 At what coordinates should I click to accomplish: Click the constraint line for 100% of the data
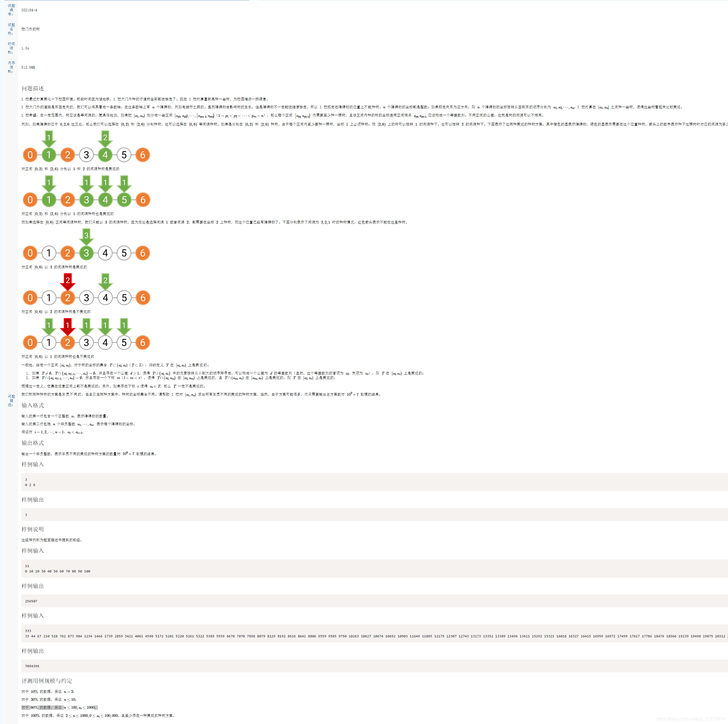coord(98,715)
